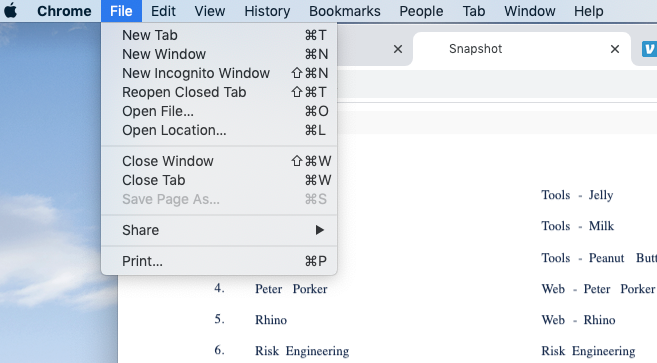Screen dimensions: 657x363
Task: Click Web - Peter Porker text
Action: pyautogui.click(x=598, y=289)
